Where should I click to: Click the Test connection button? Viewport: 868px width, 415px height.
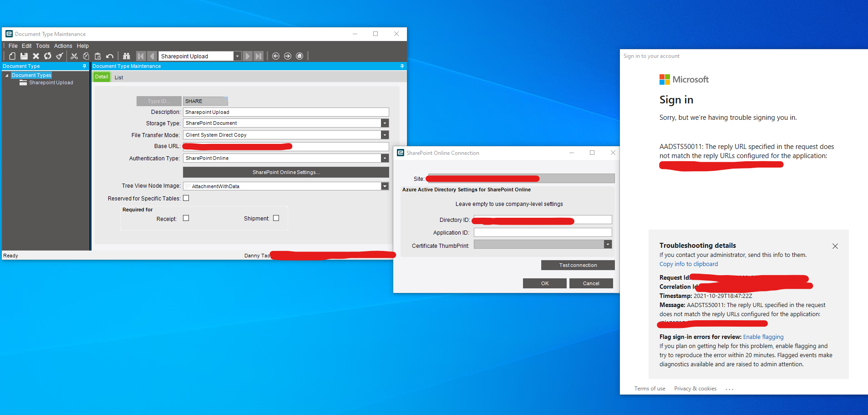coord(578,265)
